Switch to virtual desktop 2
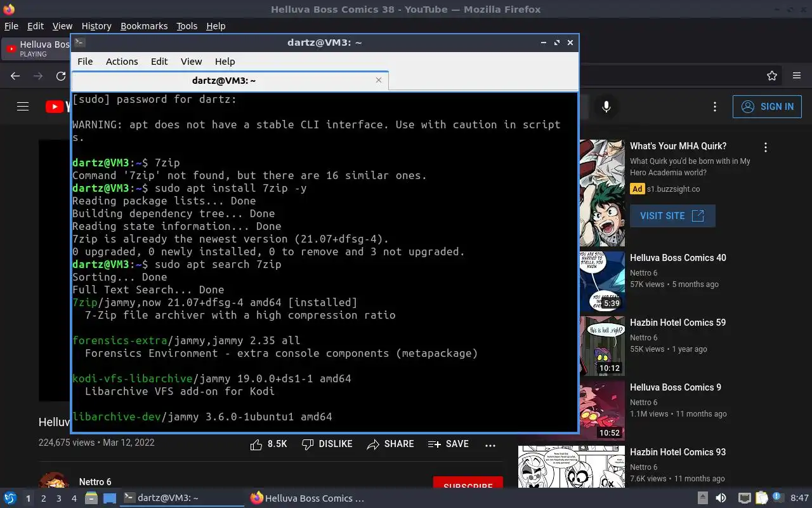 (43, 498)
